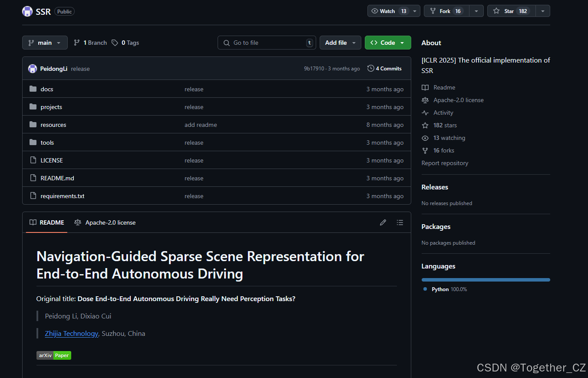Open the Fork options dropdown arrow
Screen dimensions: 588x378
pyautogui.click(x=476, y=11)
